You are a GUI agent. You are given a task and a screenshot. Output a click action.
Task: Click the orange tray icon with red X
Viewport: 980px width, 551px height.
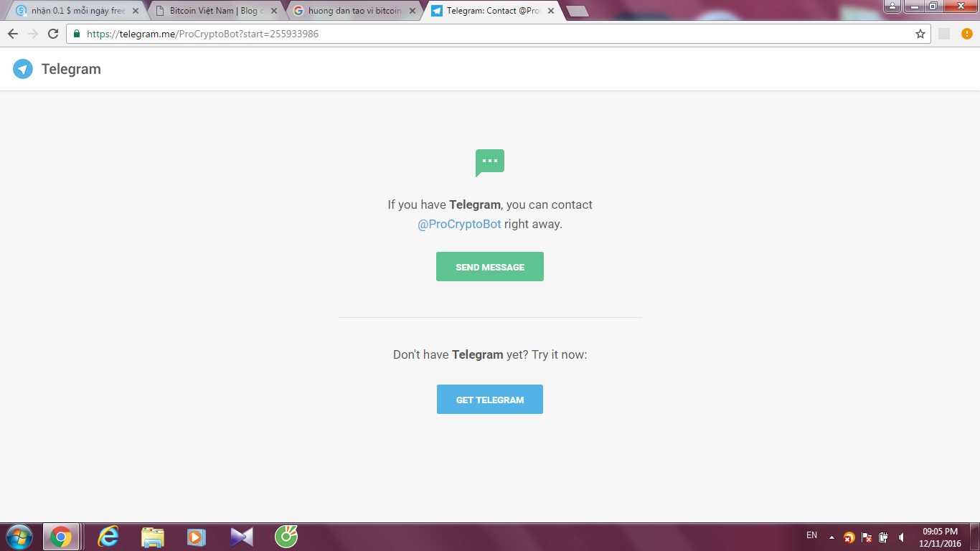pyautogui.click(x=849, y=537)
